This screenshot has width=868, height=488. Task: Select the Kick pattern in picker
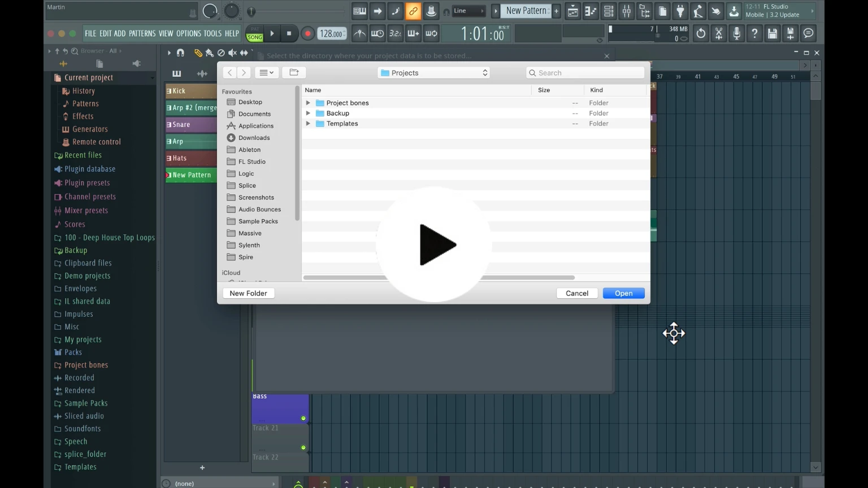click(x=191, y=90)
